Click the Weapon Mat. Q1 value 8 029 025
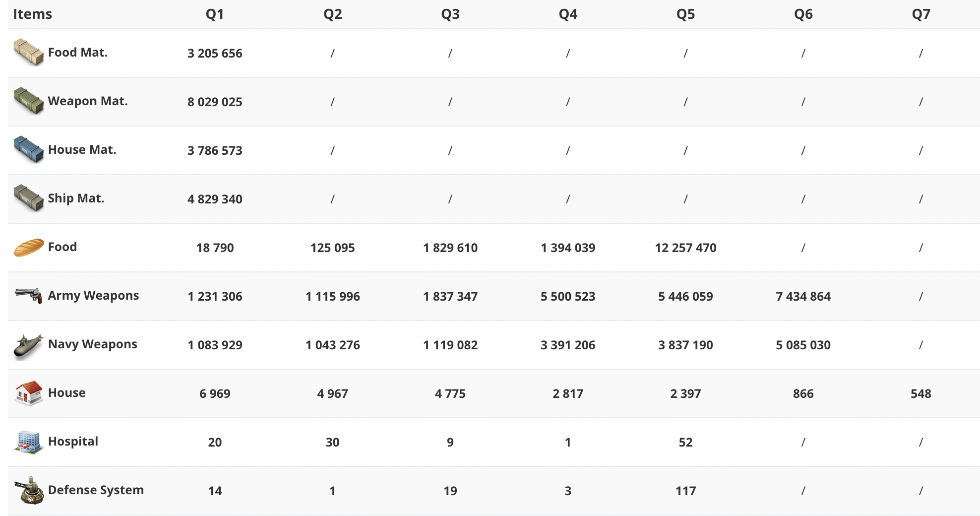 [215, 102]
